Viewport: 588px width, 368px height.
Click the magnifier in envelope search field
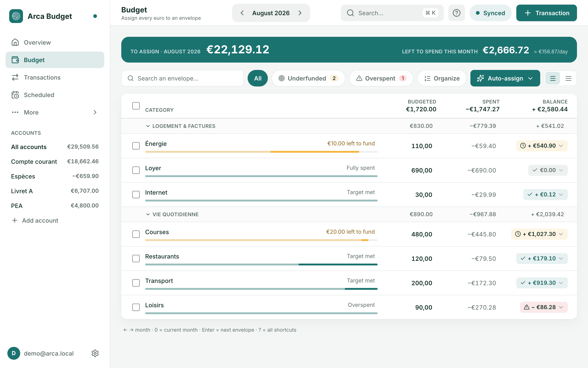coord(130,78)
